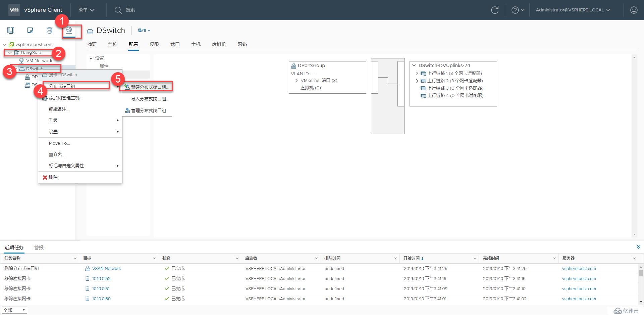The width and height of the screenshot is (644, 315).
Task: Open the help question mark menu
Action: pyautogui.click(x=518, y=10)
